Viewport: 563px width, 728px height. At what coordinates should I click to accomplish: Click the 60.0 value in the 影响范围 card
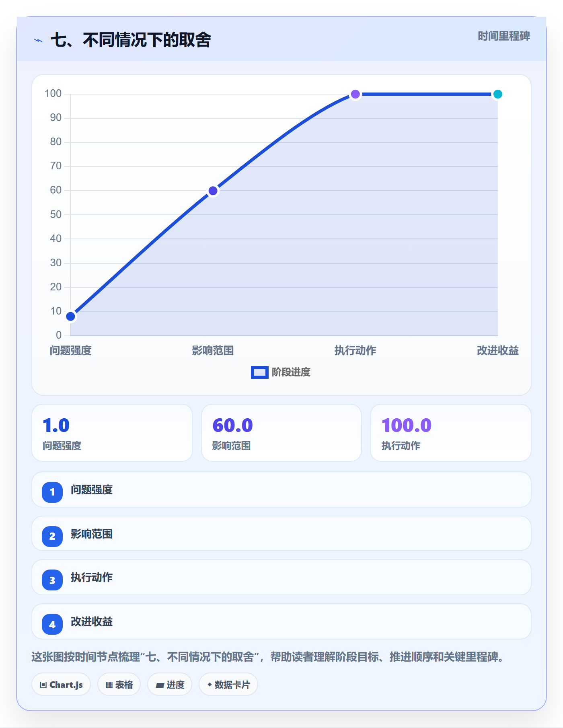coord(232,426)
